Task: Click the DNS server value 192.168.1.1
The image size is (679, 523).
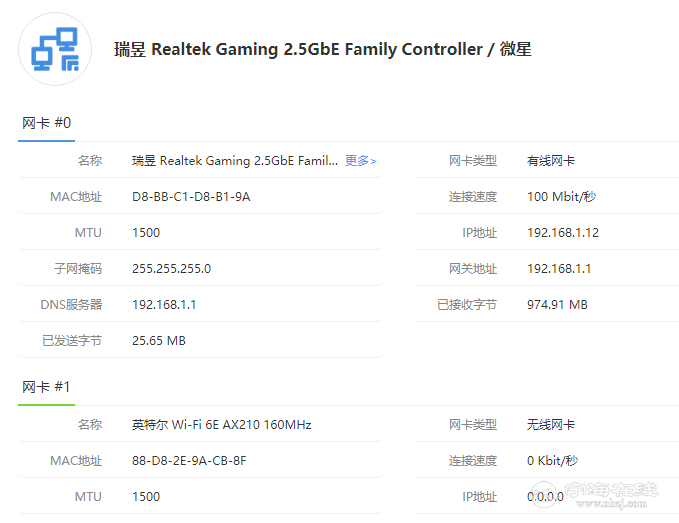Action: pos(164,305)
